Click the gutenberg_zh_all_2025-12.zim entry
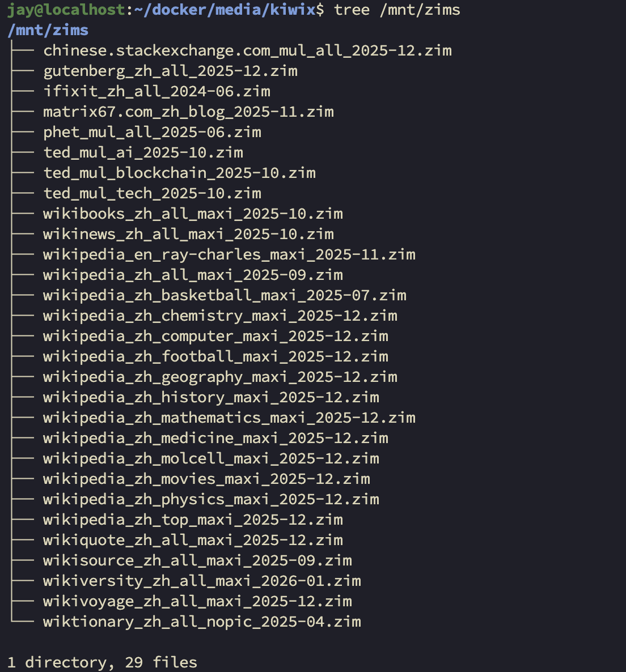This screenshot has width=626, height=672. (170, 71)
